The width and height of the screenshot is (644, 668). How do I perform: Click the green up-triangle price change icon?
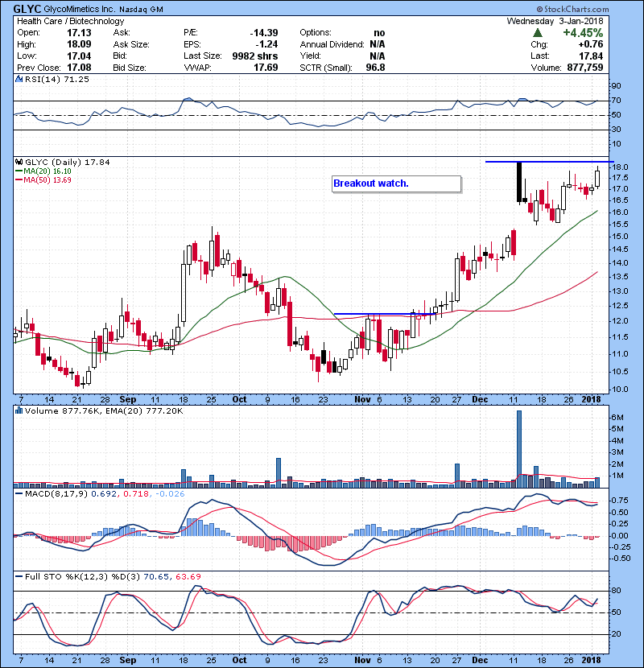(538, 33)
